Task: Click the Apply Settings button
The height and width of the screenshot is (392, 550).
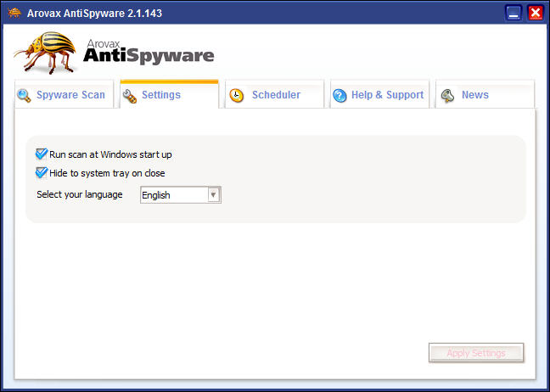Action: point(476,353)
